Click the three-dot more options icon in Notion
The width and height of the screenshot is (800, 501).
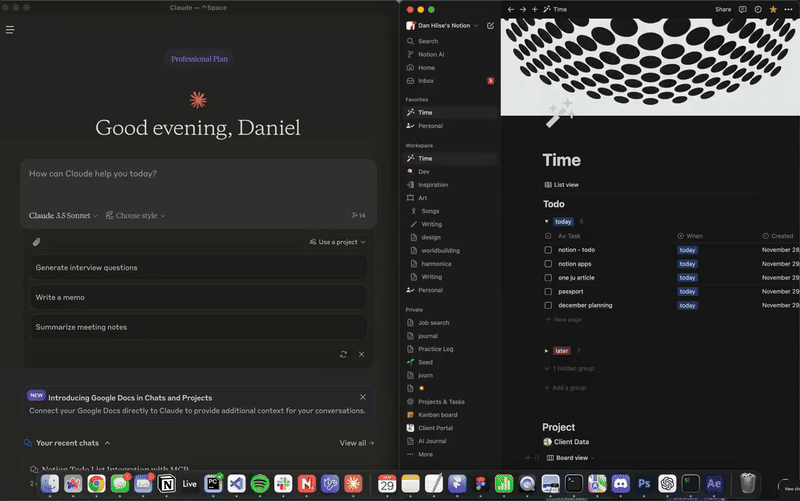(788, 9)
